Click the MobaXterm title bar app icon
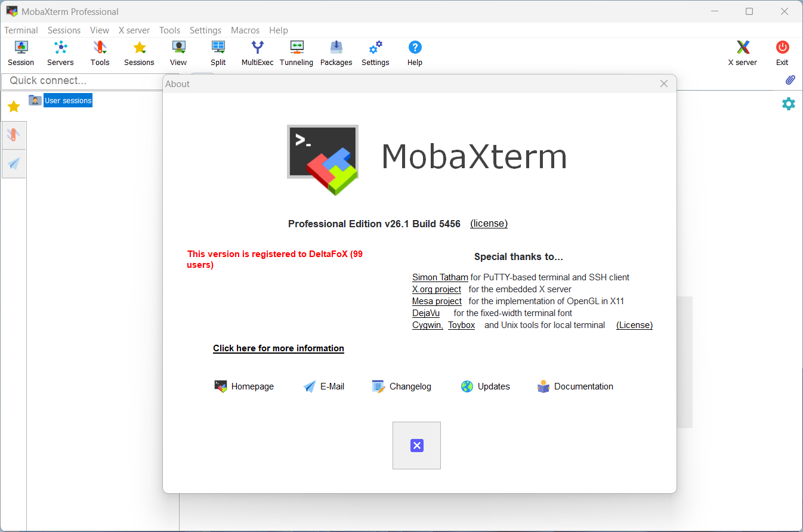 coord(12,11)
